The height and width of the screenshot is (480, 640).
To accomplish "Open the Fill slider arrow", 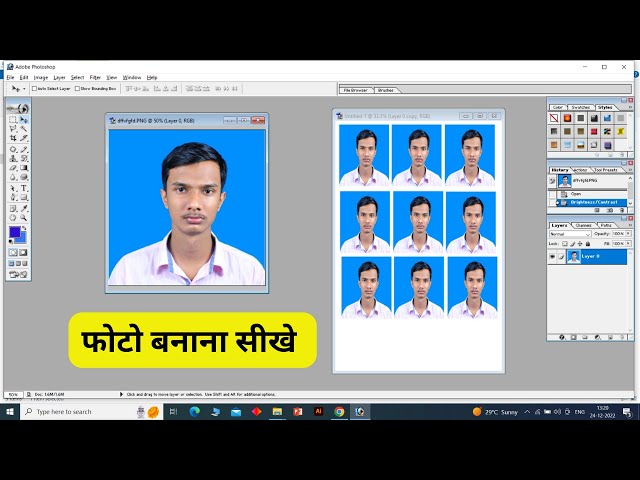I will click(x=629, y=243).
